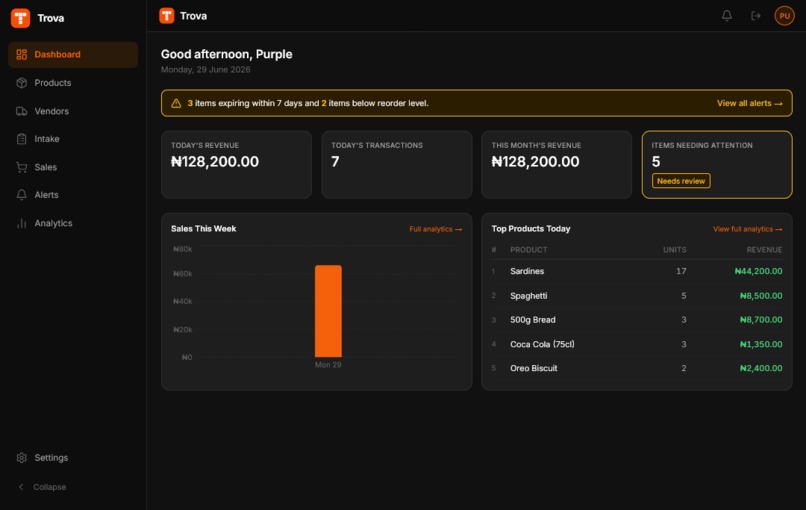Click the Top Products Today title
This screenshot has height=510, width=806.
pos(530,229)
